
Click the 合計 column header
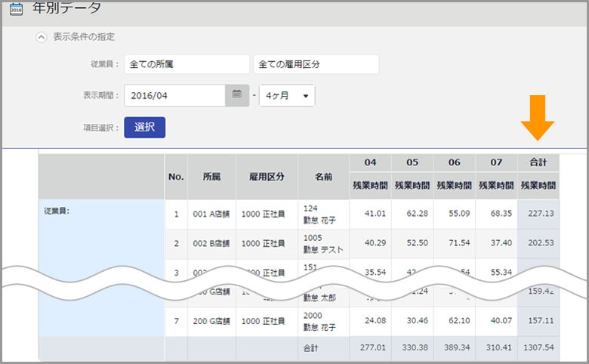(538, 162)
